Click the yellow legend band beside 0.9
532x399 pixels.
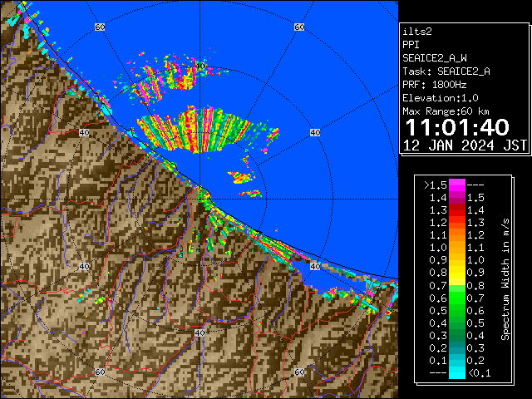click(457, 273)
